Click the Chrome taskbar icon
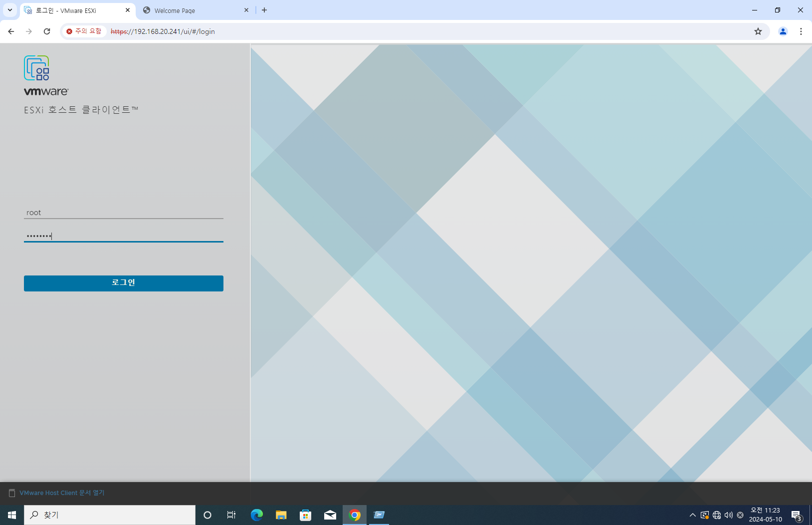The height and width of the screenshot is (525, 812). tap(355, 515)
